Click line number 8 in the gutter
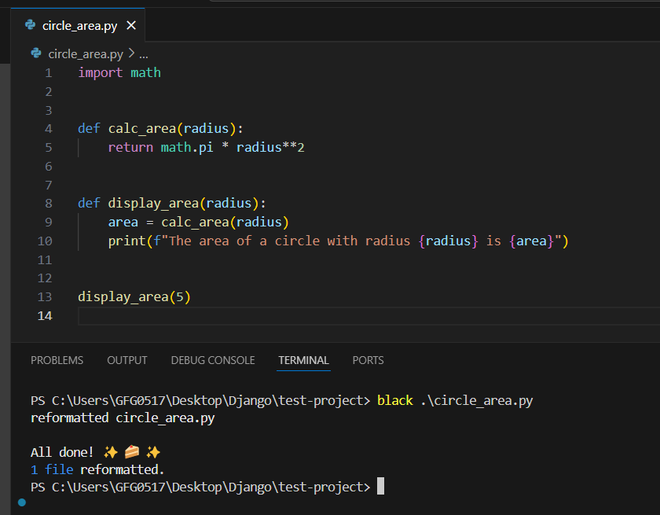The width and height of the screenshot is (660, 515). point(48,204)
